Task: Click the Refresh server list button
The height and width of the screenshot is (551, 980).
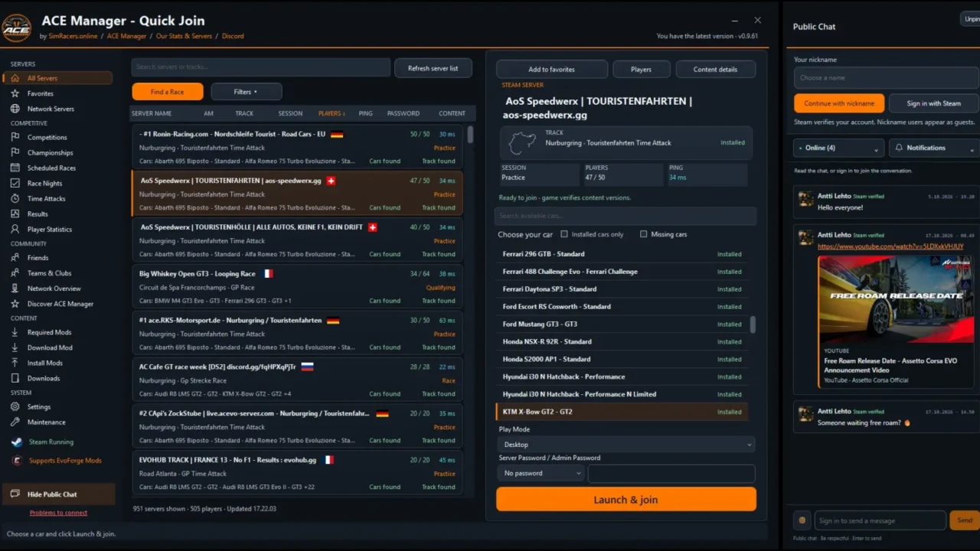Action: [x=433, y=68]
